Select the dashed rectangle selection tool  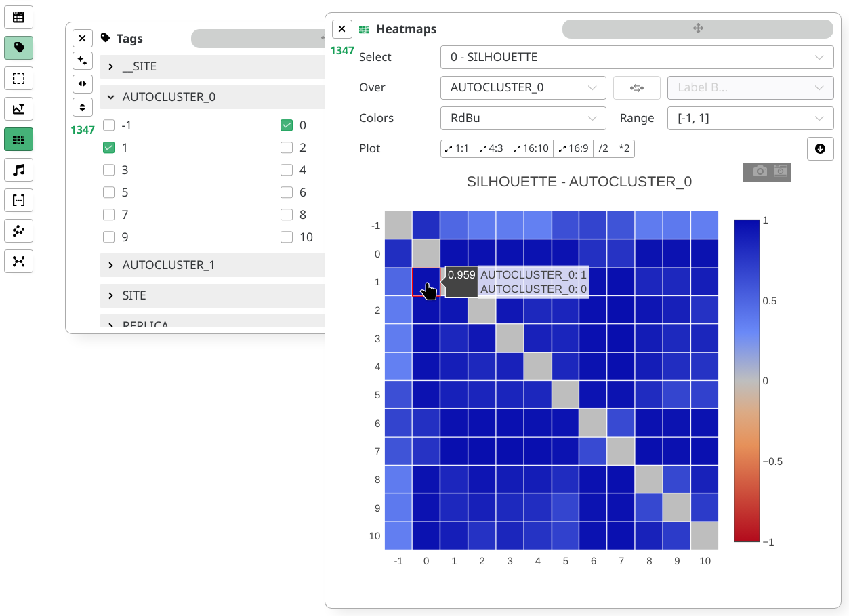(x=18, y=78)
